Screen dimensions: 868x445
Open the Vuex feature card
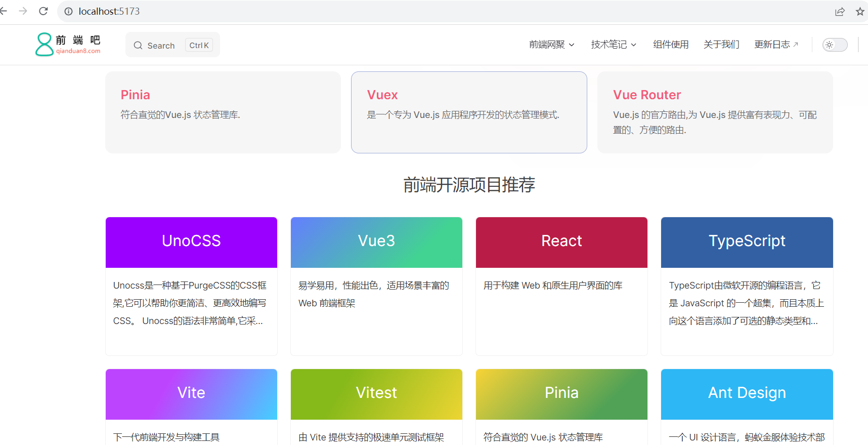coord(469,112)
